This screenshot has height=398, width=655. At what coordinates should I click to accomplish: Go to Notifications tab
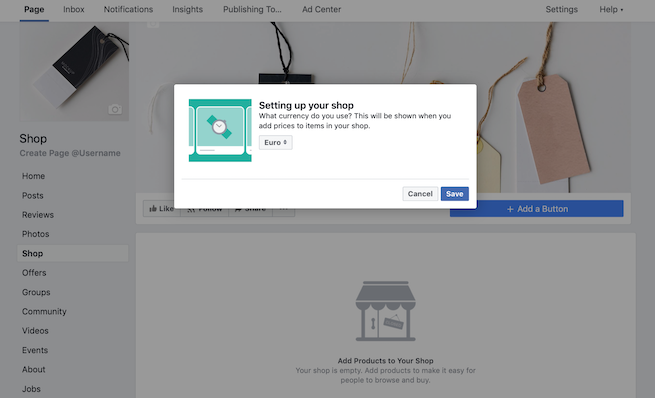(128, 9)
